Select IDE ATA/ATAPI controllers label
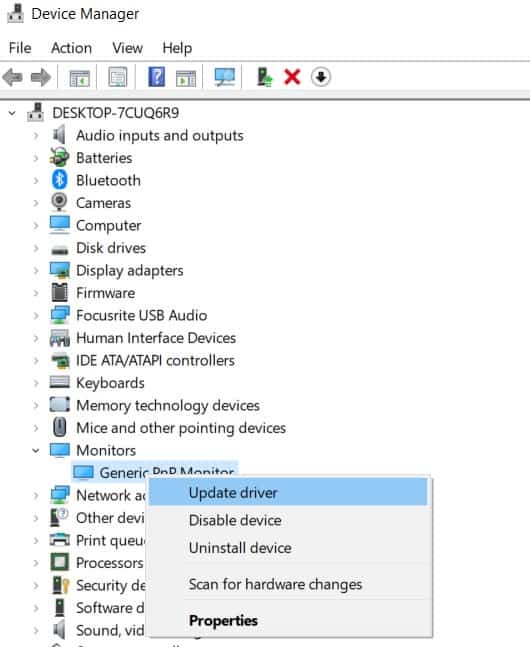Image resolution: width=530 pixels, height=647 pixels. 155,360
